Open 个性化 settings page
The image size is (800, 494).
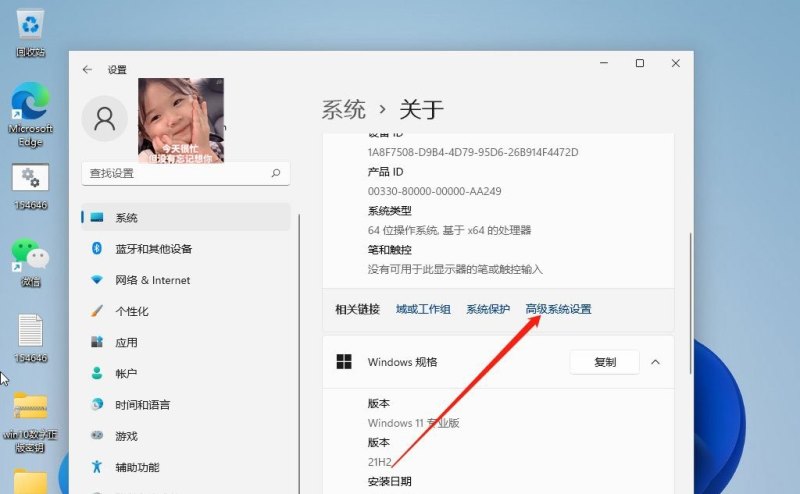coord(186,311)
